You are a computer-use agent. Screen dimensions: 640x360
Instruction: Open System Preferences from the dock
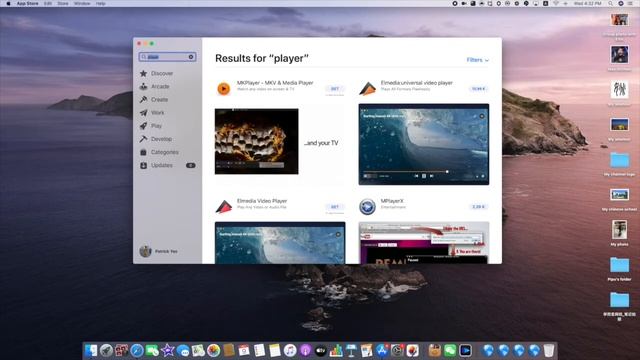click(x=397, y=350)
